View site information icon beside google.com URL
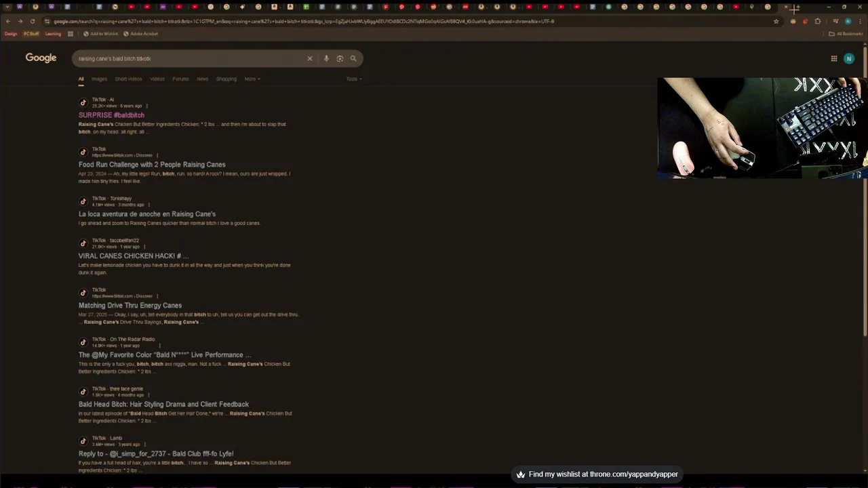Image resolution: width=868 pixels, height=488 pixels. point(47,21)
